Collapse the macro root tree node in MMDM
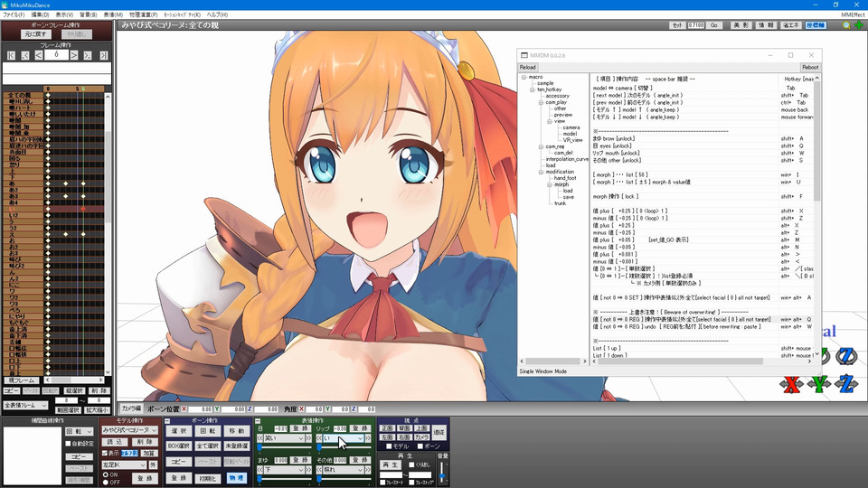 pyautogui.click(x=524, y=77)
